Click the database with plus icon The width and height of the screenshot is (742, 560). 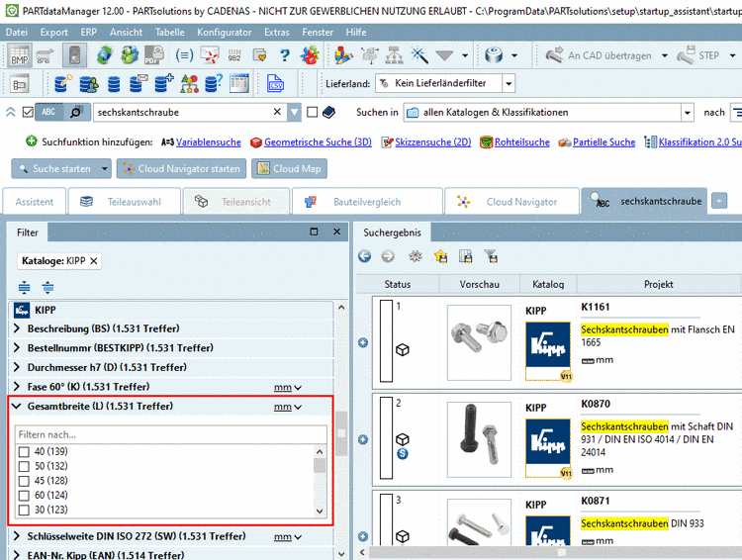tap(164, 84)
